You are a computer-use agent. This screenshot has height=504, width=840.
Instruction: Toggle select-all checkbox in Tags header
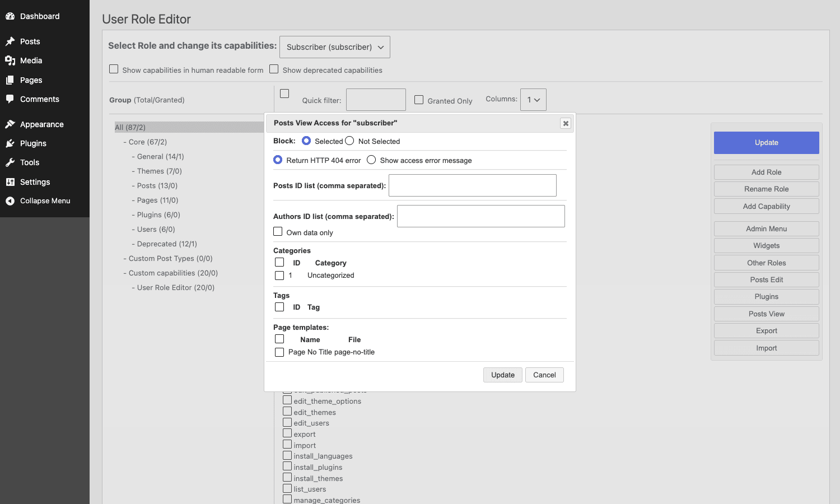(279, 307)
